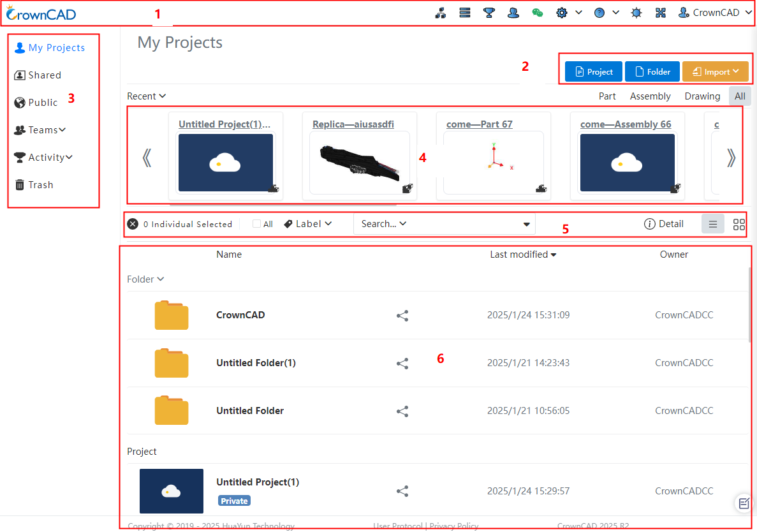The height and width of the screenshot is (532, 757).
Task: Share the CrownCAD folder
Action: pos(402,316)
